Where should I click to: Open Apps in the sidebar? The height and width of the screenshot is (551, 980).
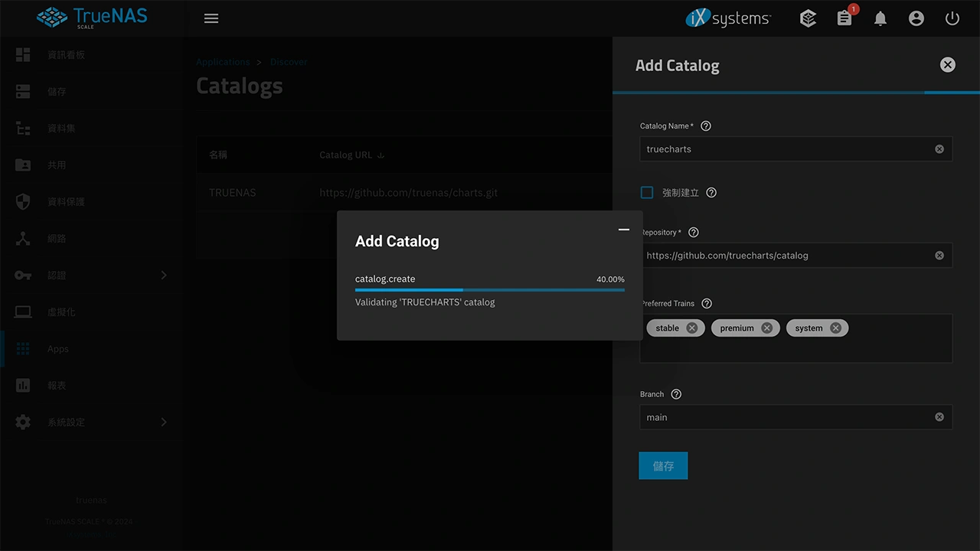pyautogui.click(x=58, y=349)
